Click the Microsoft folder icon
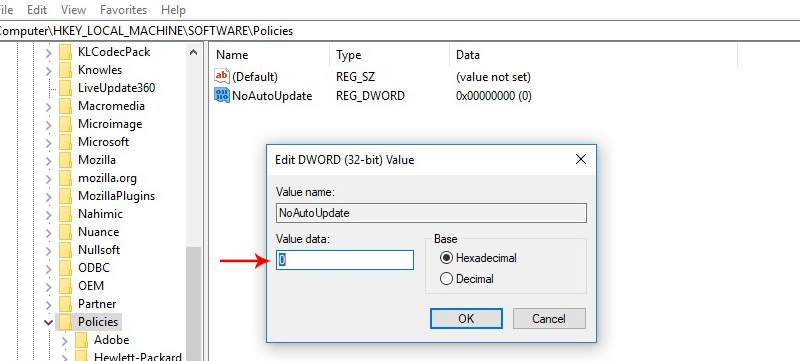The width and height of the screenshot is (800, 361). [x=65, y=142]
